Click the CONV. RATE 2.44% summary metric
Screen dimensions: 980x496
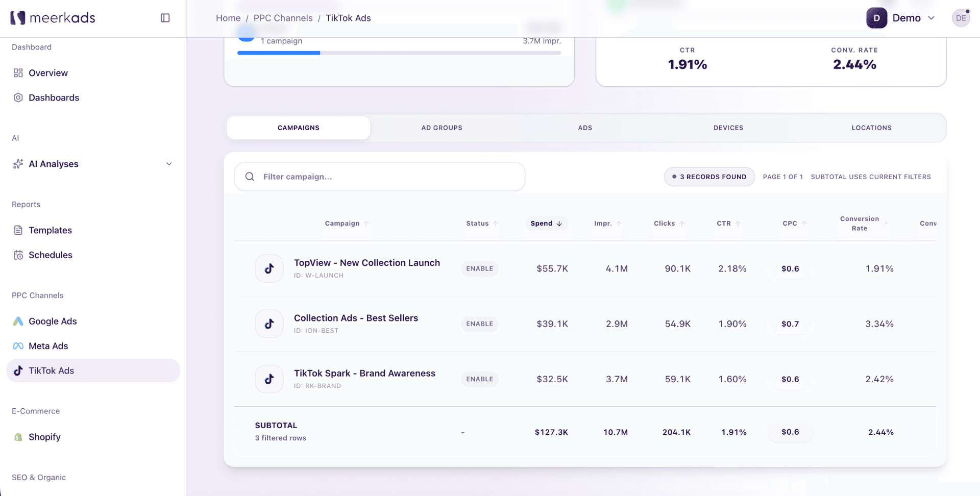[x=854, y=59]
